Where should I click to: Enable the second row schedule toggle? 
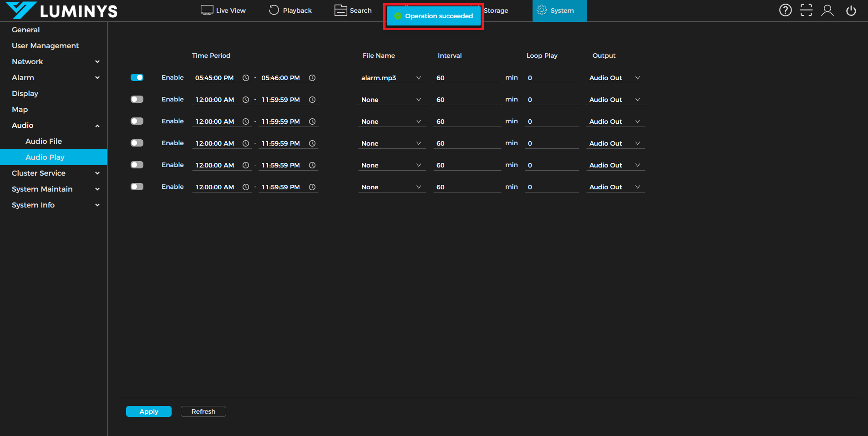click(x=137, y=99)
